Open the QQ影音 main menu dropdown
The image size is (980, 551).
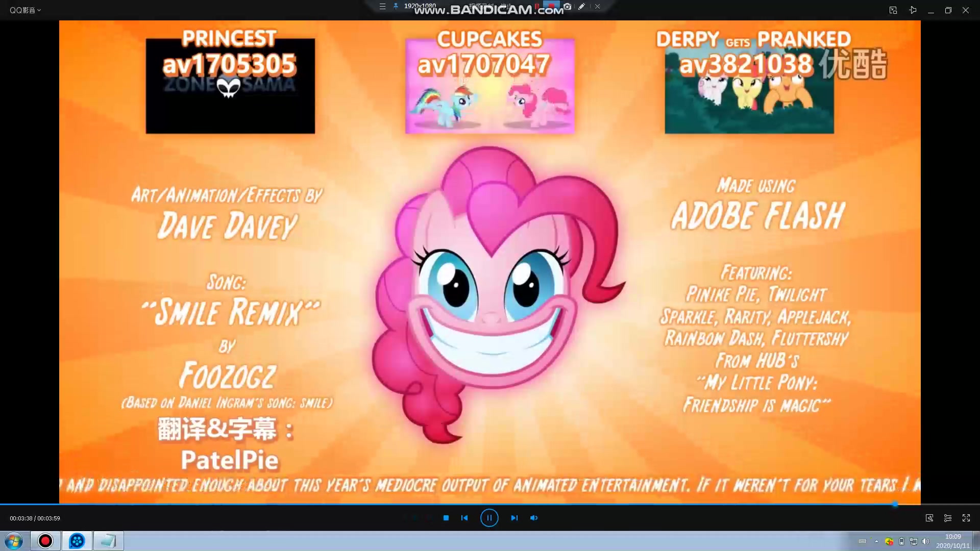pyautogui.click(x=25, y=10)
